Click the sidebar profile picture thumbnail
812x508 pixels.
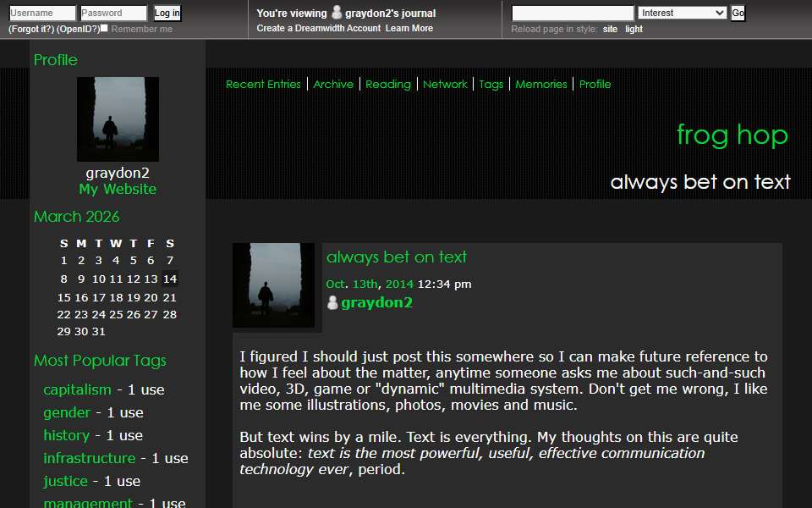pos(118,119)
